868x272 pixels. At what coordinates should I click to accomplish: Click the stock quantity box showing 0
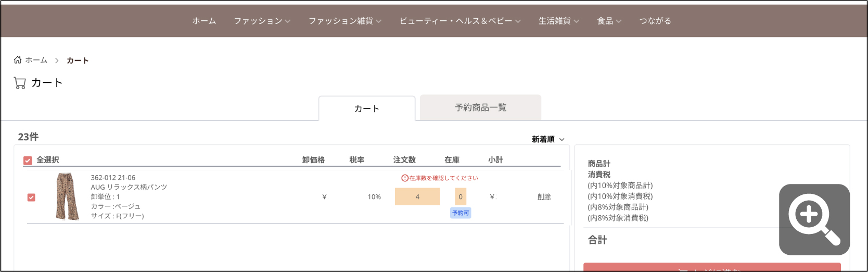[x=461, y=196]
